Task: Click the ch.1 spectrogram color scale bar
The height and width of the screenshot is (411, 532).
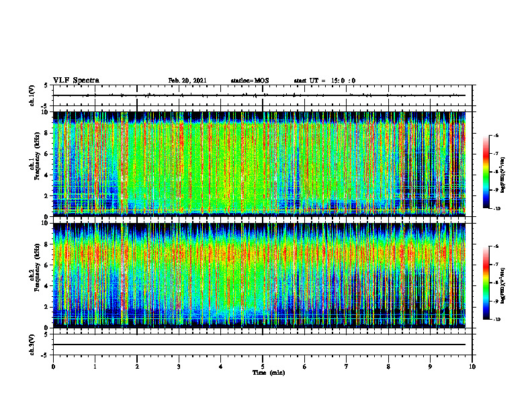Action: click(x=486, y=172)
